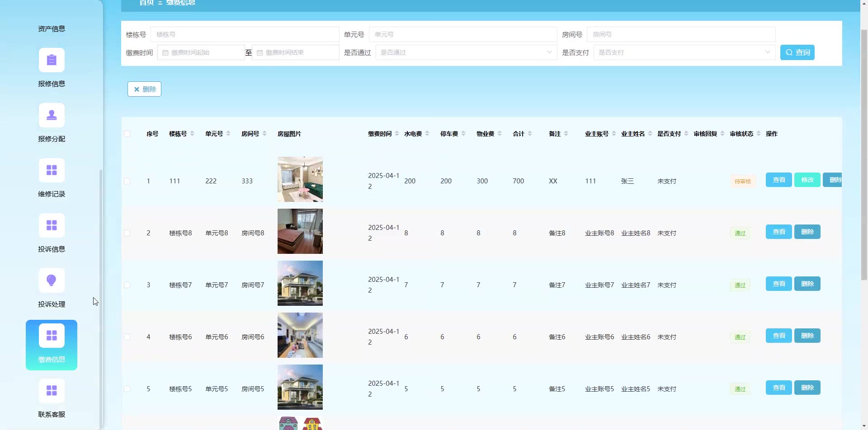Image resolution: width=868 pixels, height=430 pixels.
Task: Open the 联系客服 sidebar icon
Action: tap(52, 391)
